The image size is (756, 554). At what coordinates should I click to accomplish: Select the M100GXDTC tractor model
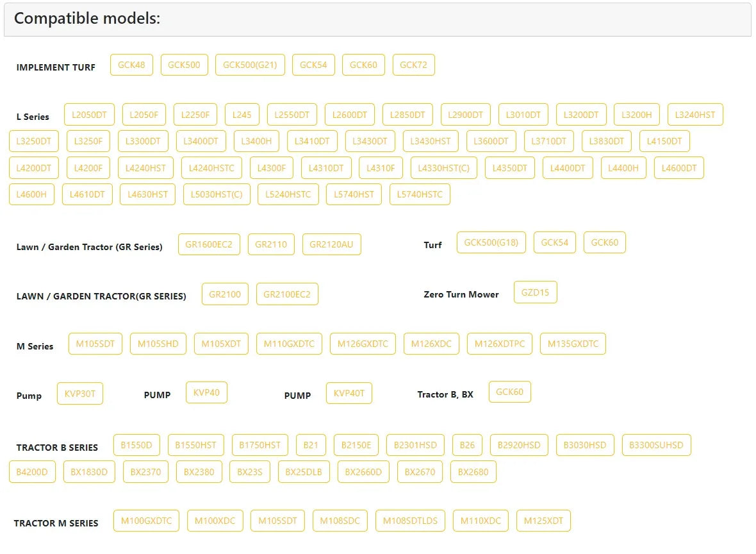(146, 521)
